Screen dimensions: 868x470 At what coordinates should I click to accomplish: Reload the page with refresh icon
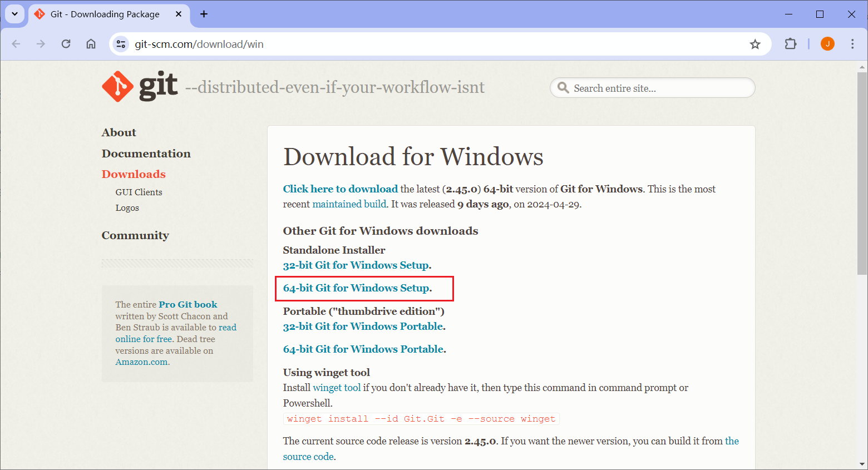pos(66,44)
